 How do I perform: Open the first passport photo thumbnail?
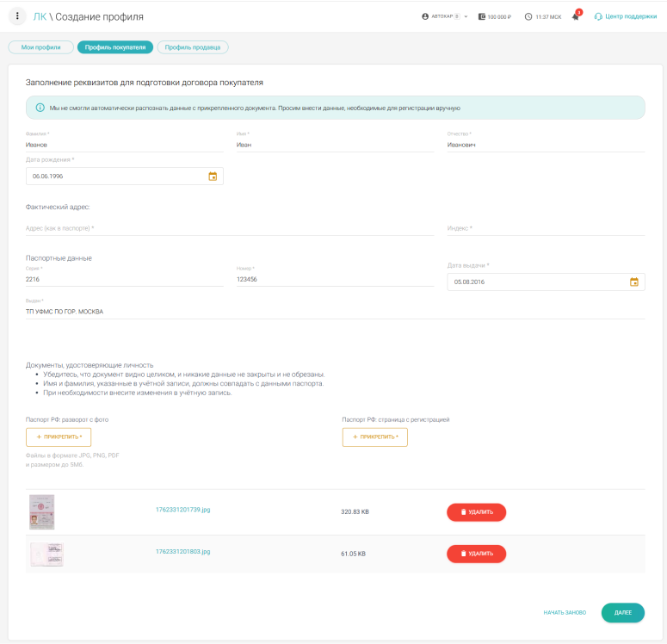pos(41,511)
